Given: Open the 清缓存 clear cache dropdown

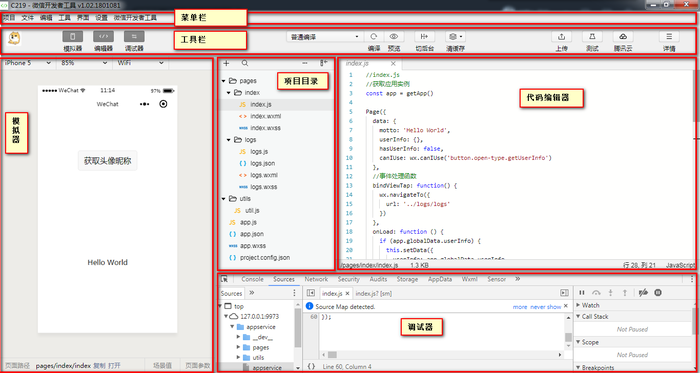Looking at the screenshot, I should (456, 37).
